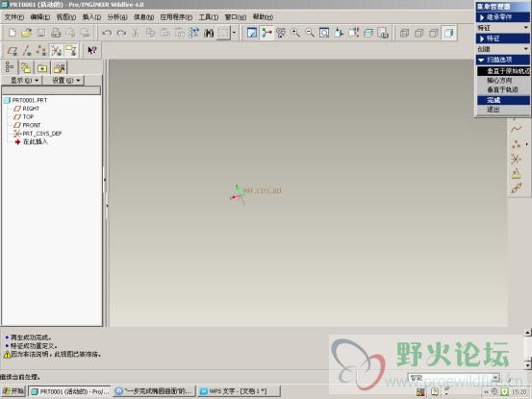This screenshot has width=532, height=399.
Task: Click 退出 in the menu manager
Action: tap(503, 110)
